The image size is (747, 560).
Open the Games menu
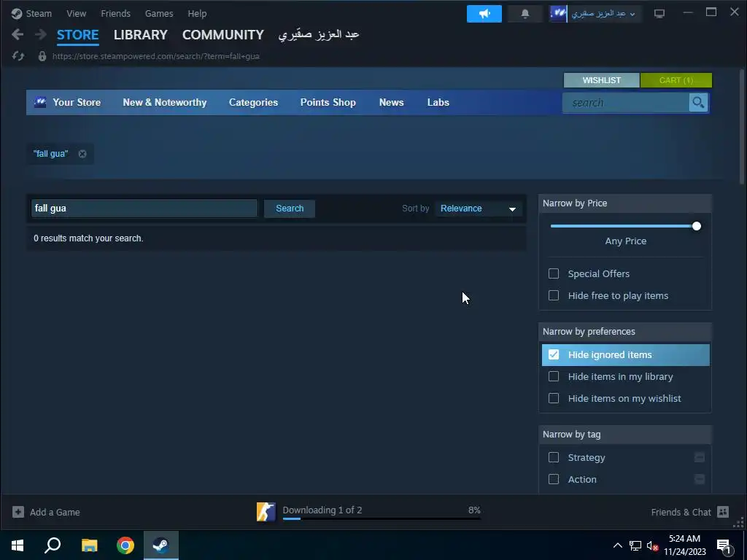pos(159,13)
